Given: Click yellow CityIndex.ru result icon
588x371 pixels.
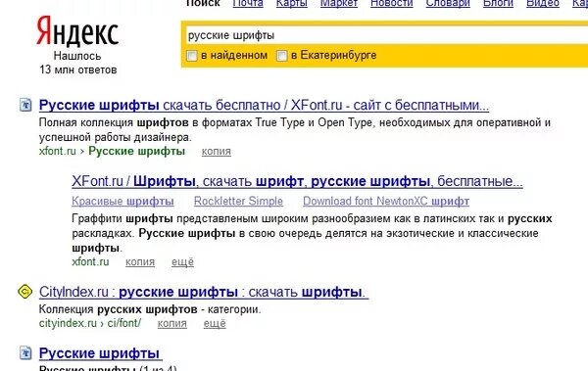Looking at the screenshot, I should point(25,292).
